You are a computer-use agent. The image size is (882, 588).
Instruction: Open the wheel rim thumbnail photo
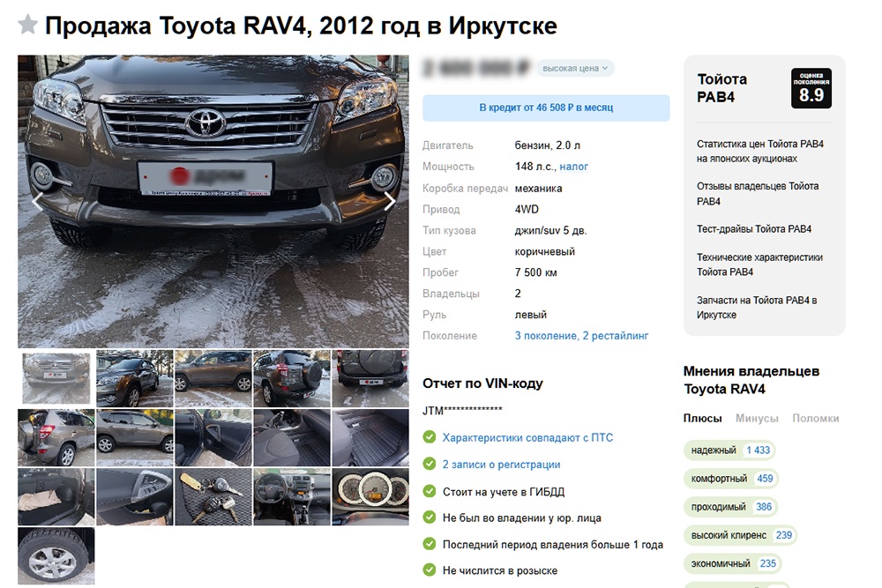click(x=56, y=556)
